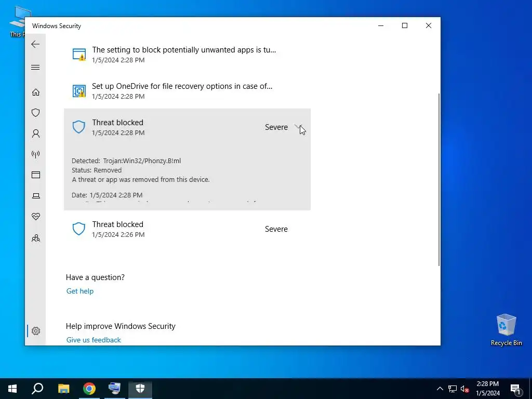Image resolution: width=532 pixels, height=399 pixels.
Task: Click the Severe label of 2:26 PM threat
Action: click(x=276, y=229)
